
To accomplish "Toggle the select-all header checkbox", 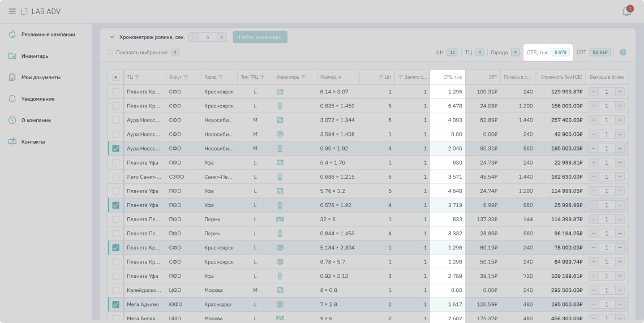I will tap(116, 77).
